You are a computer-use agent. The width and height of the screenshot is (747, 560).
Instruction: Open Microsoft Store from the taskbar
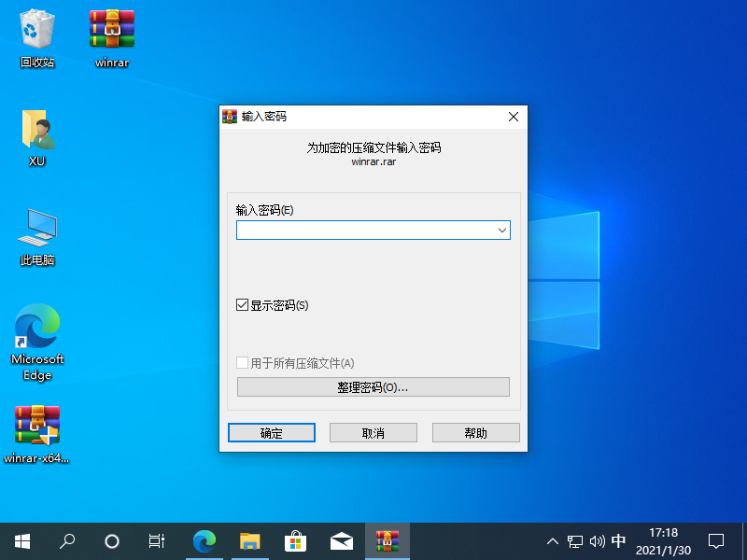(295, 540)
